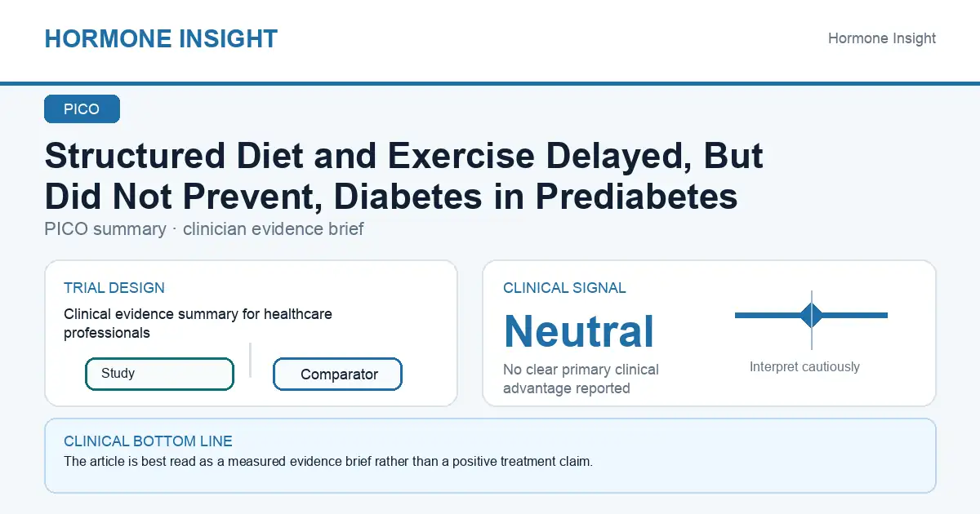This screenshot has height=514, width=980.
Task: Open the Hormone Insight header link
Action: 882,38
